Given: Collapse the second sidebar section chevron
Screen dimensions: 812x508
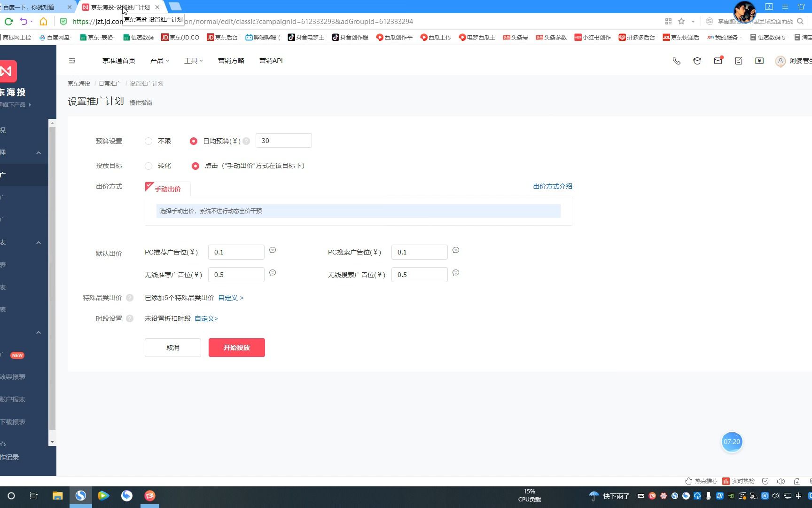Looking at the screenshot, I should click(39, 243).
